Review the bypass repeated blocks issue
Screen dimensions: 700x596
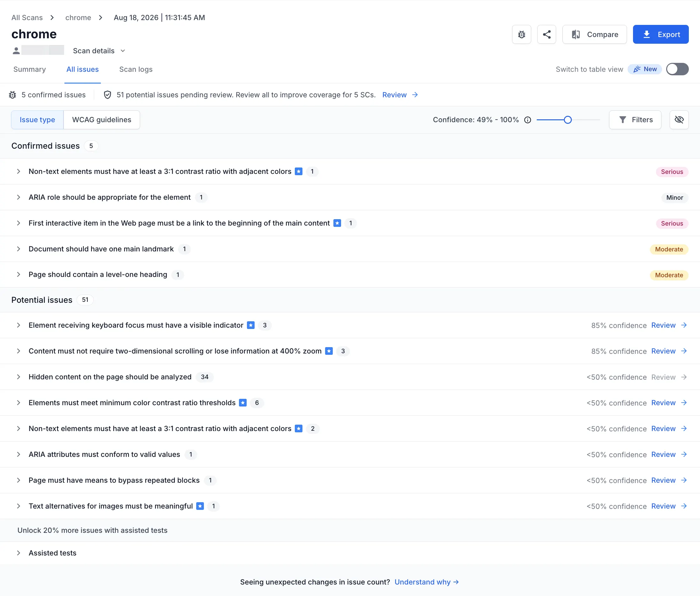coord(669,481)
